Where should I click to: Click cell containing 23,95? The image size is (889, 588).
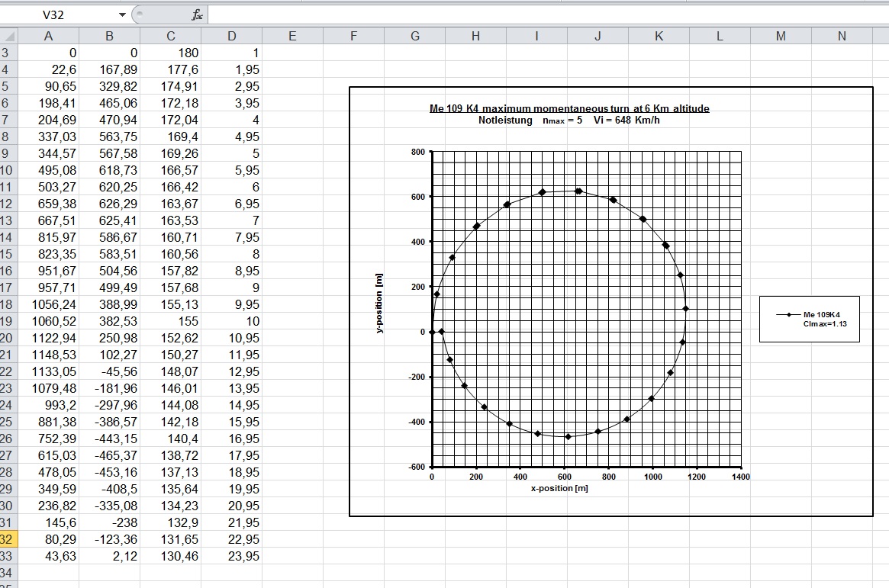pyautogui.click(x=232, y=556)
